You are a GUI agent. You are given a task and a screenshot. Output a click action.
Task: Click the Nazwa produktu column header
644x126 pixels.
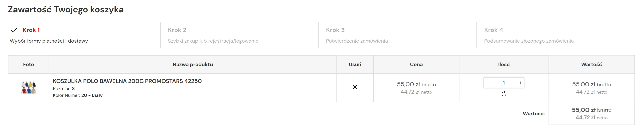coord(192,64)
